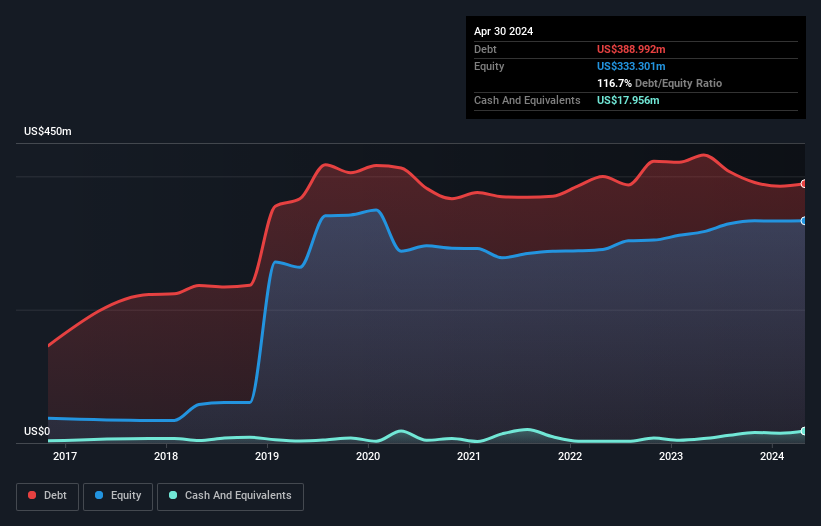Screen dimensions: 821x526
Task: Click the blue Equity endpoint marker
Action: pyautogui.click(x=804, y=221)
